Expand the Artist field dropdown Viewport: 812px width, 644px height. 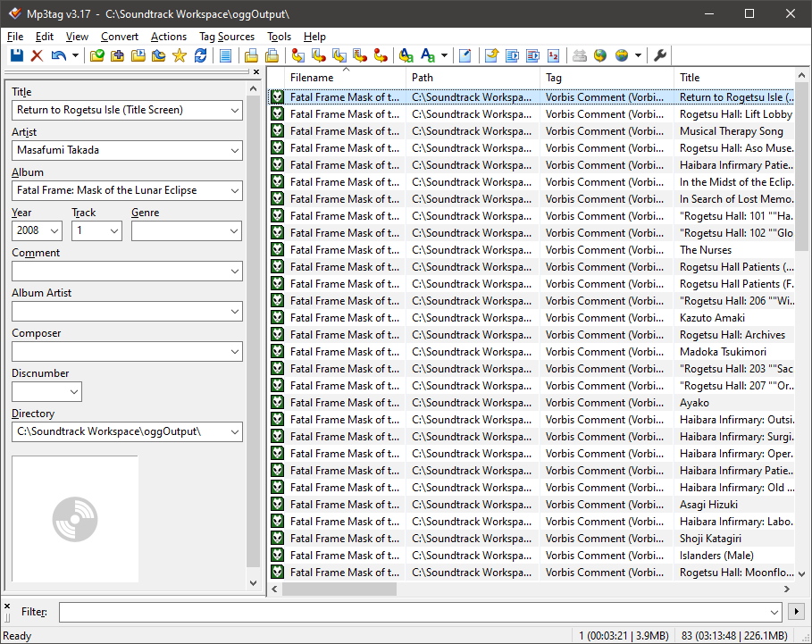[235, 151]
